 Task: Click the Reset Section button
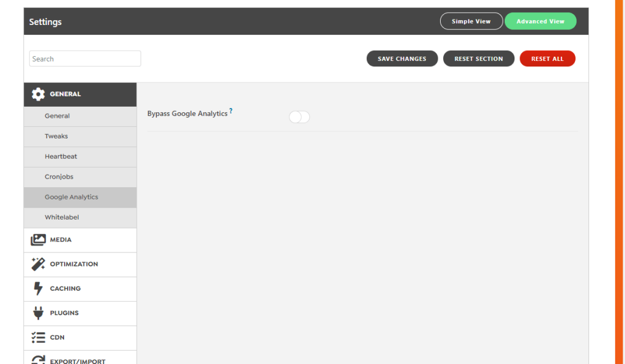[x=479, y=59]
